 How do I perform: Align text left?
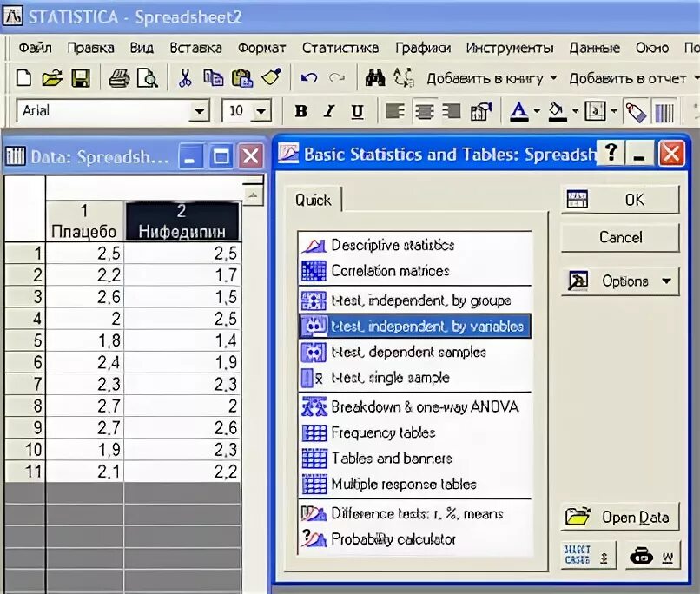[395, 111]
